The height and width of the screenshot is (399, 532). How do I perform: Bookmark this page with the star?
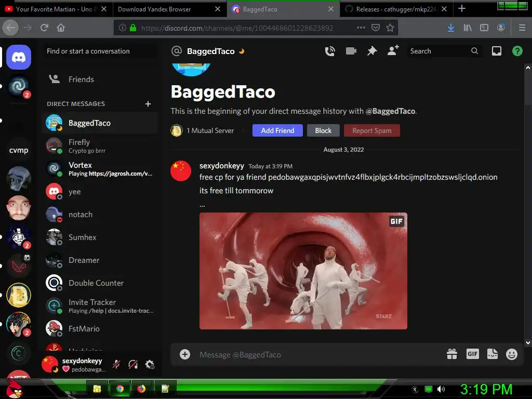[x=390, y=28]
